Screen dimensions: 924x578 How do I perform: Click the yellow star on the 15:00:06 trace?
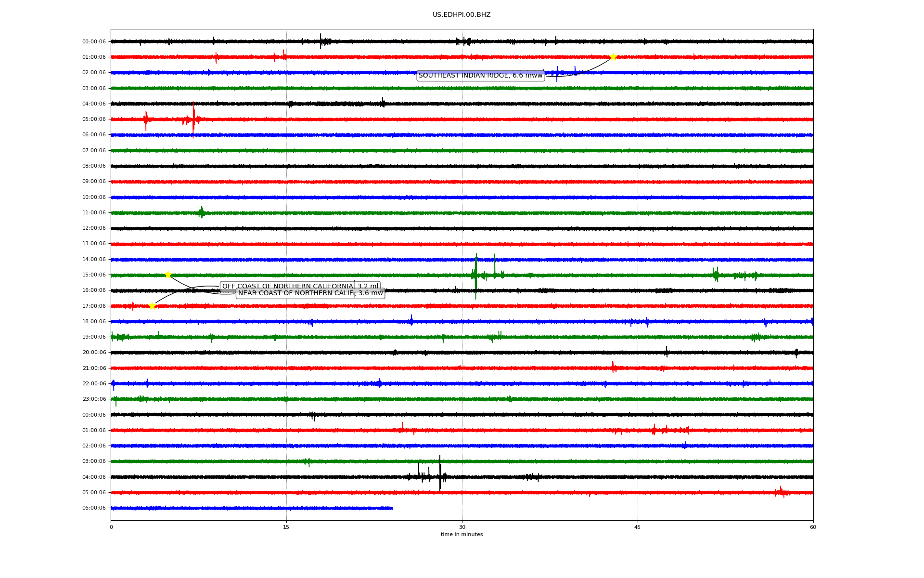(x=168, y=275)
